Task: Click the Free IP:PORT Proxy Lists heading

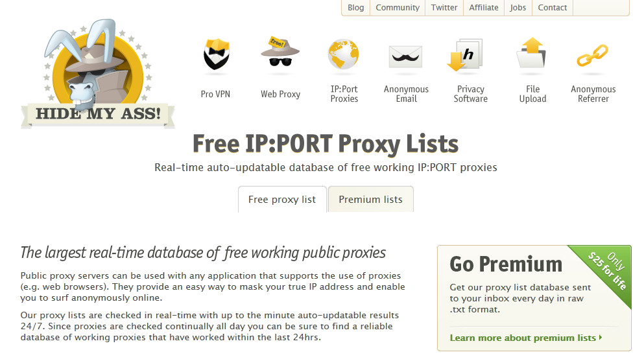Action: (x=326, y=144)
